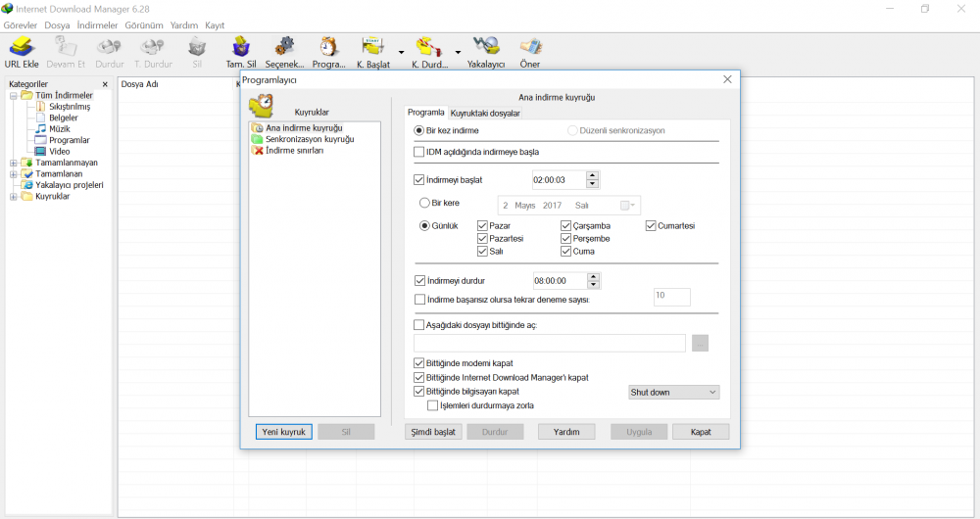Toggle Bittiğinde Internet Download Manager'ı kapat
Screen dimensions: 980x519
(418, 378)
